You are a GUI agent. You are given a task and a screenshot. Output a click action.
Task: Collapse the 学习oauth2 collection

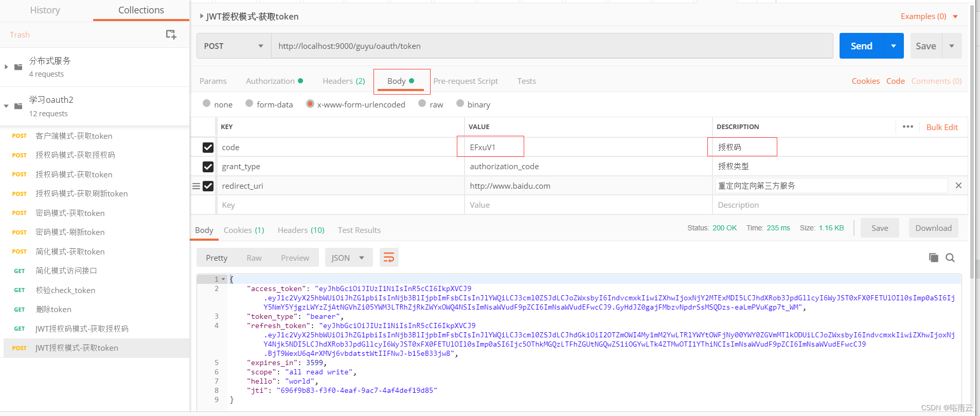click(6, 106)
